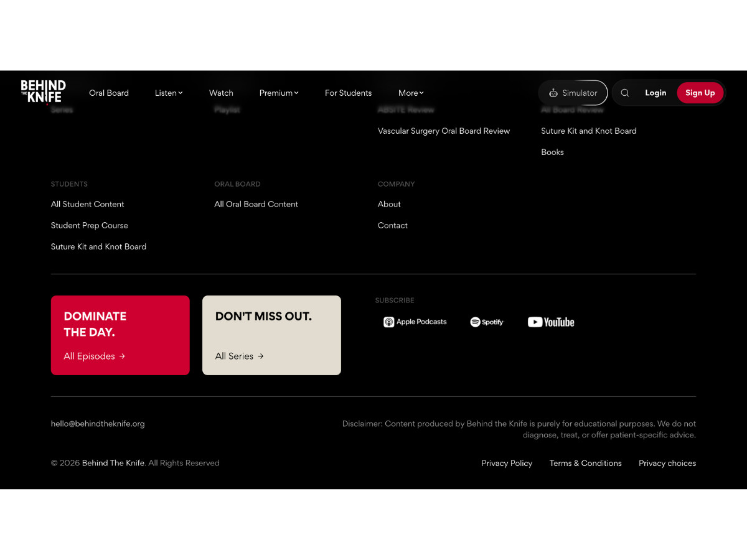The width and height of the screenshot is (747, 560).
Task: Expand the More dropdown menu
Action: pos(411,93)
